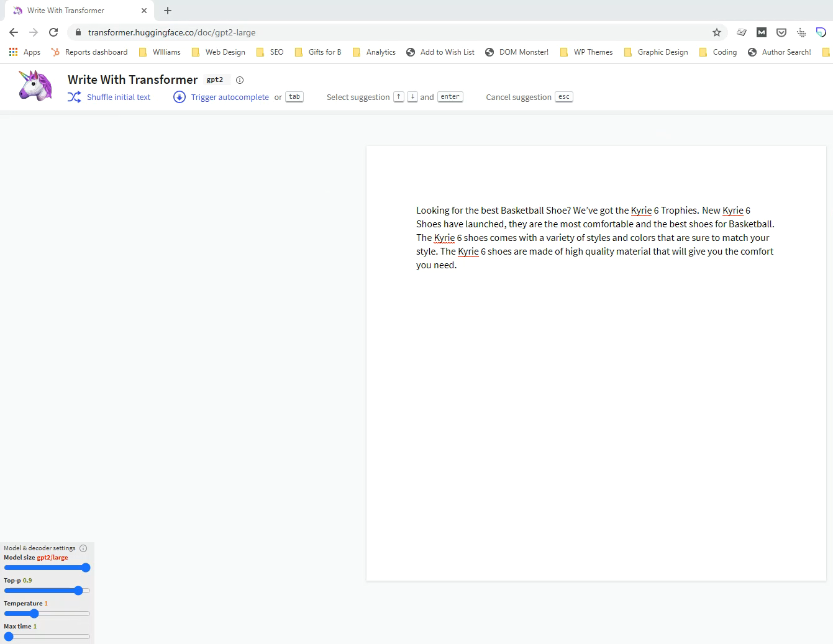This screenshot has height=644, width=833.
Task: Click the Shuffle initial text icon
Action: pyautogui.click(x=74, y=97)
